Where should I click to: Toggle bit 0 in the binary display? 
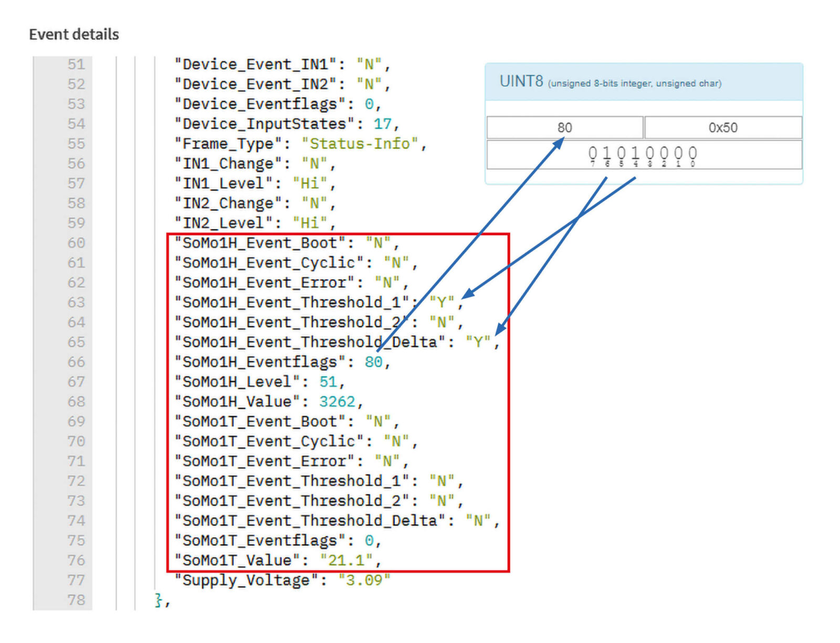(692, 153)
